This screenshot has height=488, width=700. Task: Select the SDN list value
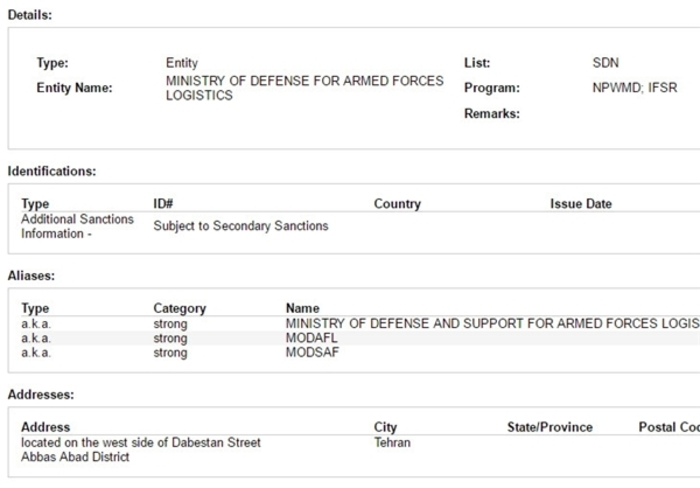(605, 63)
